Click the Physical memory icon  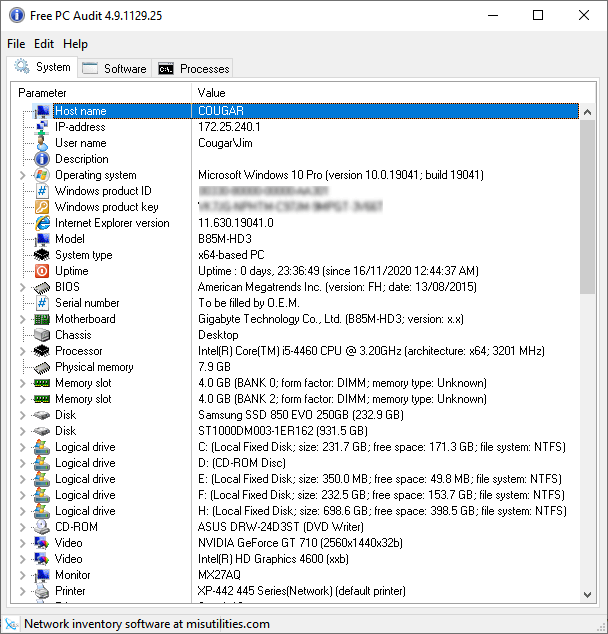pyautogui.click(x=42, y=367)
